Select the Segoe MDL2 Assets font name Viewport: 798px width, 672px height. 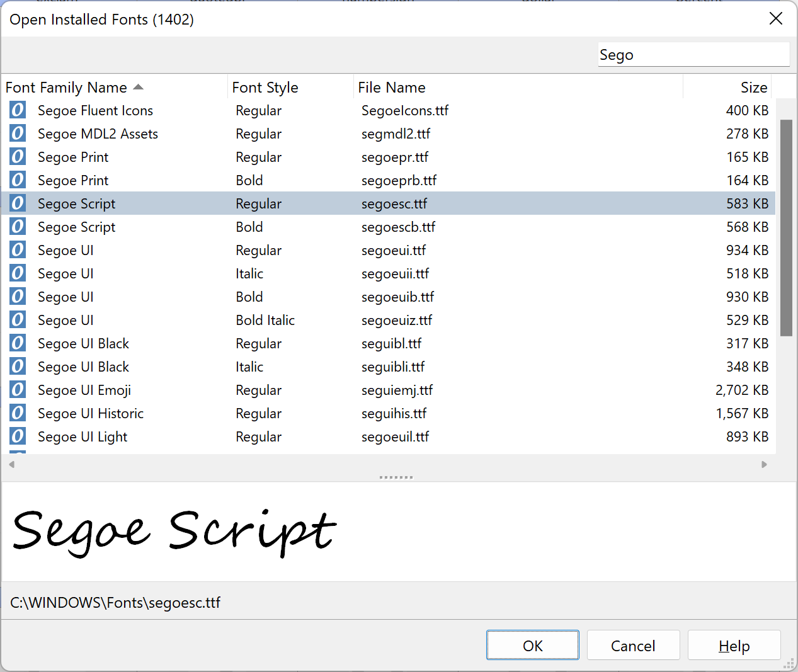pyautogui.click(x=98, y=134)
